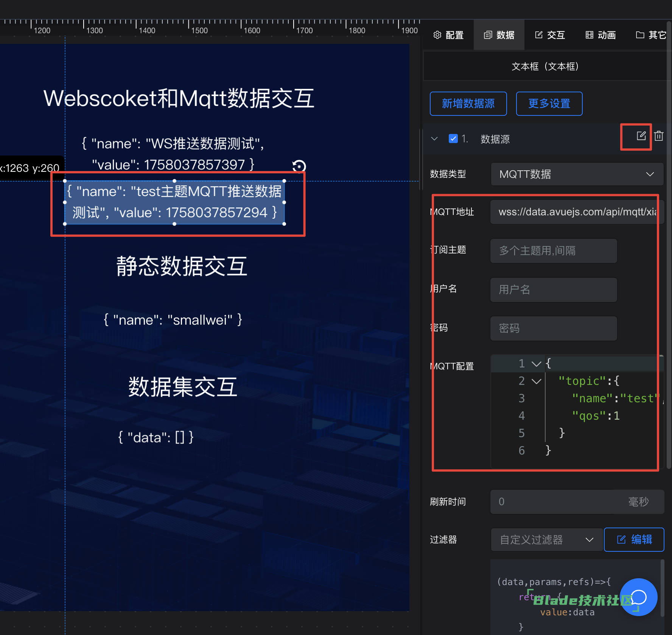This screenshot has width=672, height=635.
Task: Click the gear icon on 配置 tab
Action: [x=437, y=35]
